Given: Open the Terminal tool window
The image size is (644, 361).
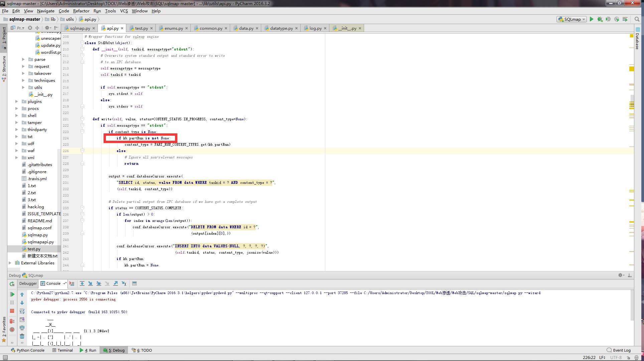Looking at the screenshot, I should (x=62, y=350).
